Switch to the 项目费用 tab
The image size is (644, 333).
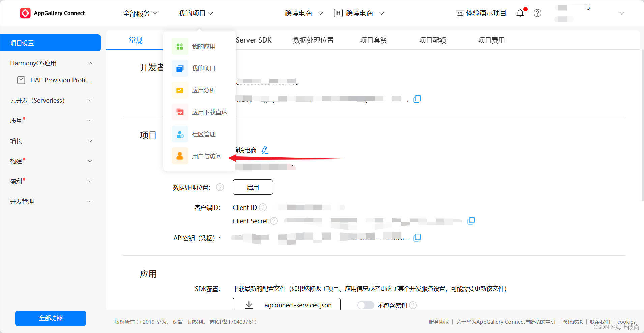tap(491, 40)
